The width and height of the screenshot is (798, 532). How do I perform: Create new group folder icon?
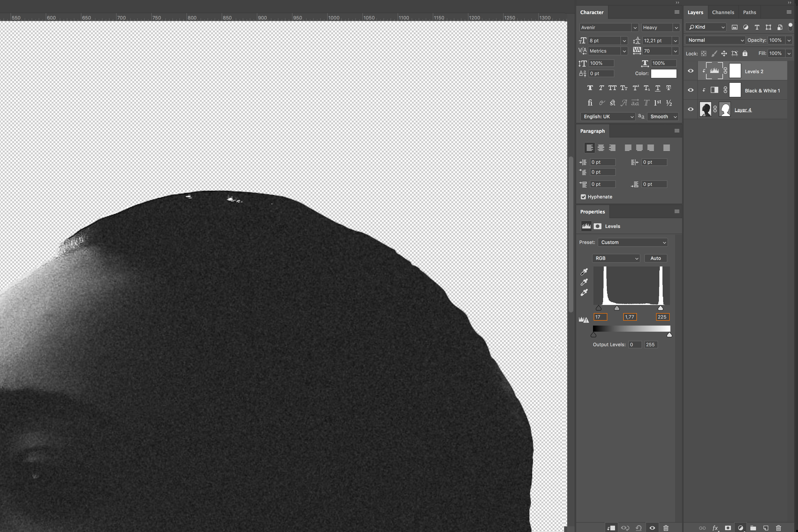pyautogui.click(x=753, y=528)
